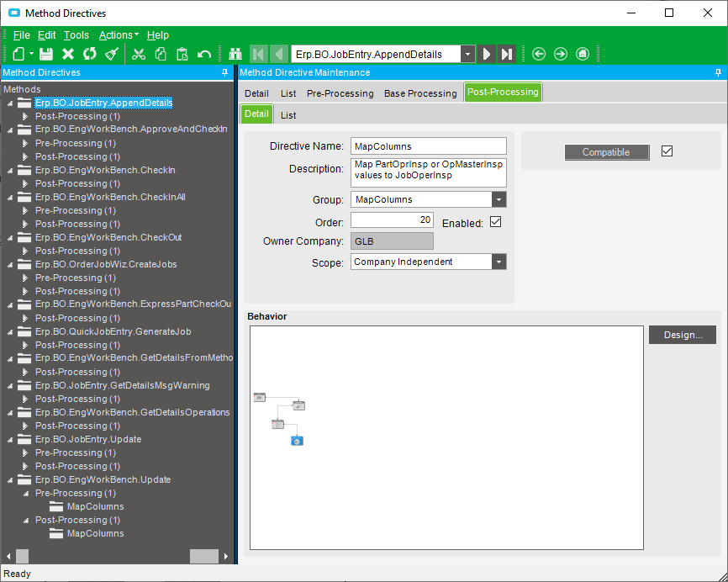Delete the directive using the X icon
The height and width of the screenshot is (582, 728).
[x=67, y=54]
